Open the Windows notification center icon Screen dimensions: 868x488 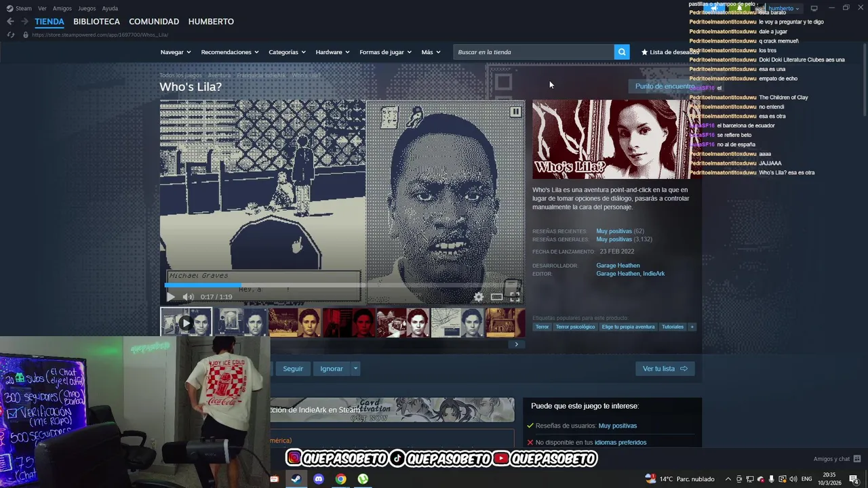pos(854,479)
